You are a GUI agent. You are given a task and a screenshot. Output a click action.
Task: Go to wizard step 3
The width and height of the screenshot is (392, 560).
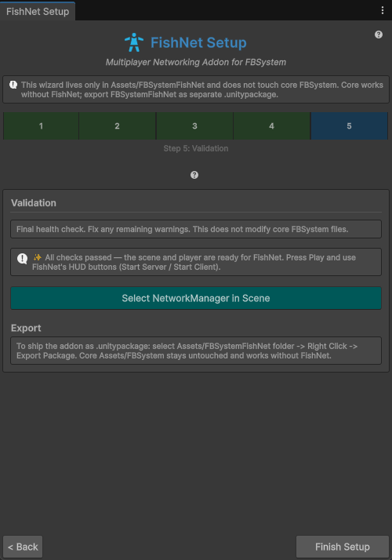[194, 125]
